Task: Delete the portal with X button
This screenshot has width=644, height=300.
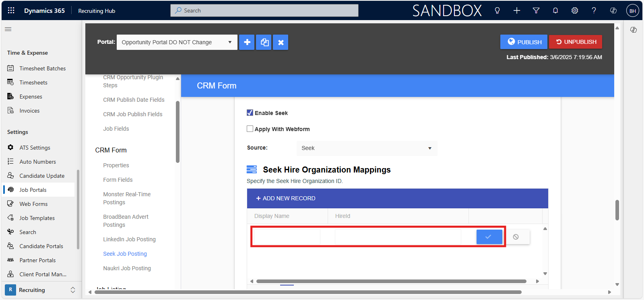Action: coord(281,42)
